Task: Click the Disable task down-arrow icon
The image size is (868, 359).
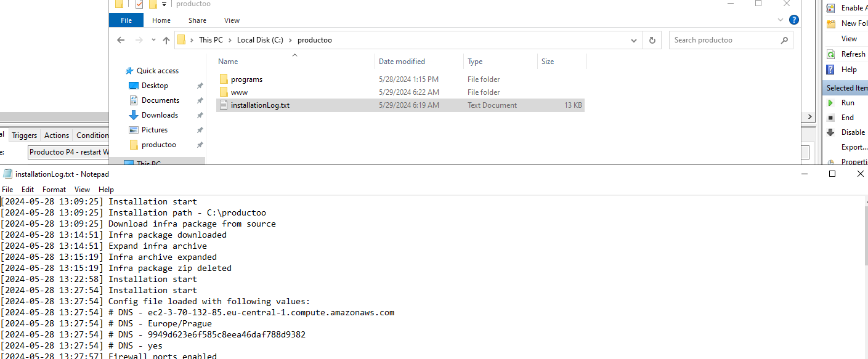Action: pos(830,132)
